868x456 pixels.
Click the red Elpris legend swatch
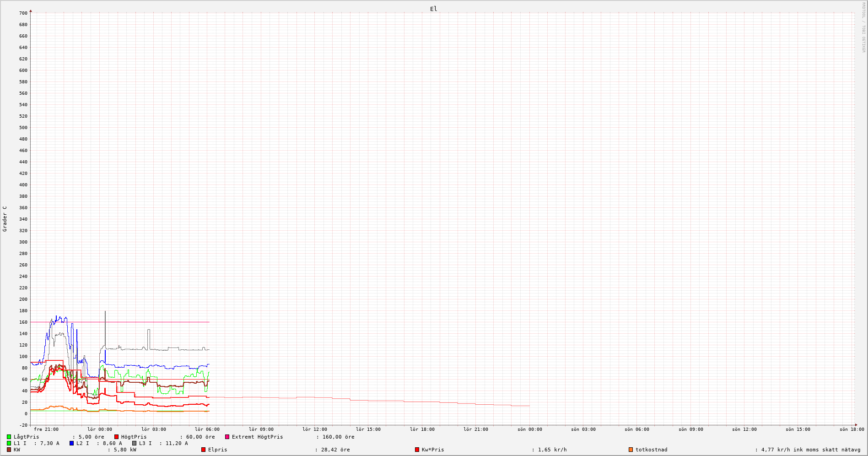pos(203,450)
